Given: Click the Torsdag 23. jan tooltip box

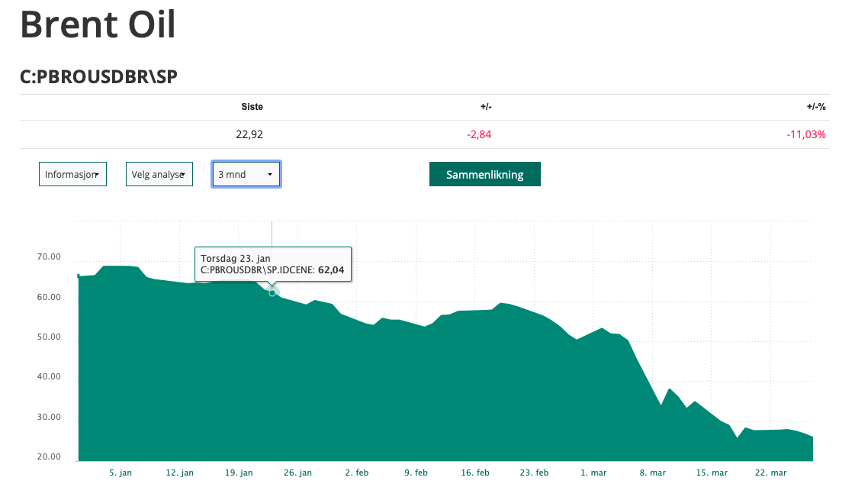Looking at the screenshot, I should pyautogui.click(x=273, y=264).
